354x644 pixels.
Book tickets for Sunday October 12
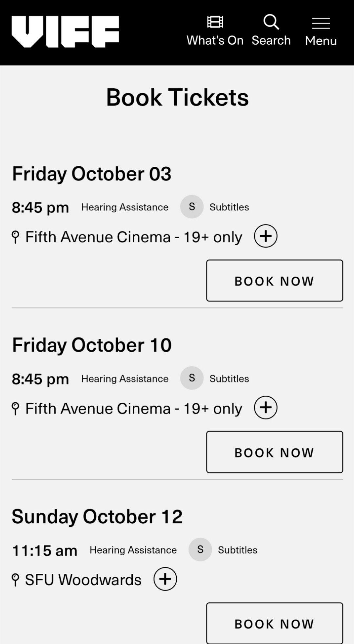pos(275,623)
